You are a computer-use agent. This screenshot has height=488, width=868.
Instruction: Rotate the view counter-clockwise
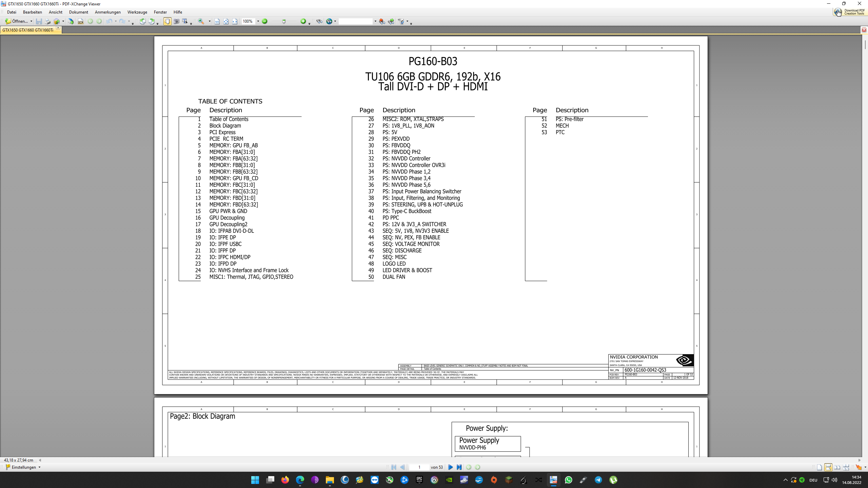pyautogui.click(x=143, y=21)
